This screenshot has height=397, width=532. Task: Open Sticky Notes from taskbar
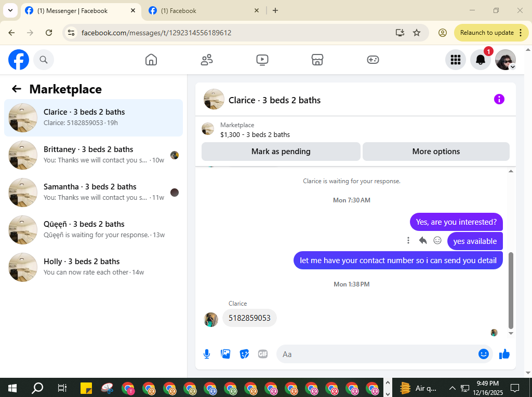click(x=86, y=388)
